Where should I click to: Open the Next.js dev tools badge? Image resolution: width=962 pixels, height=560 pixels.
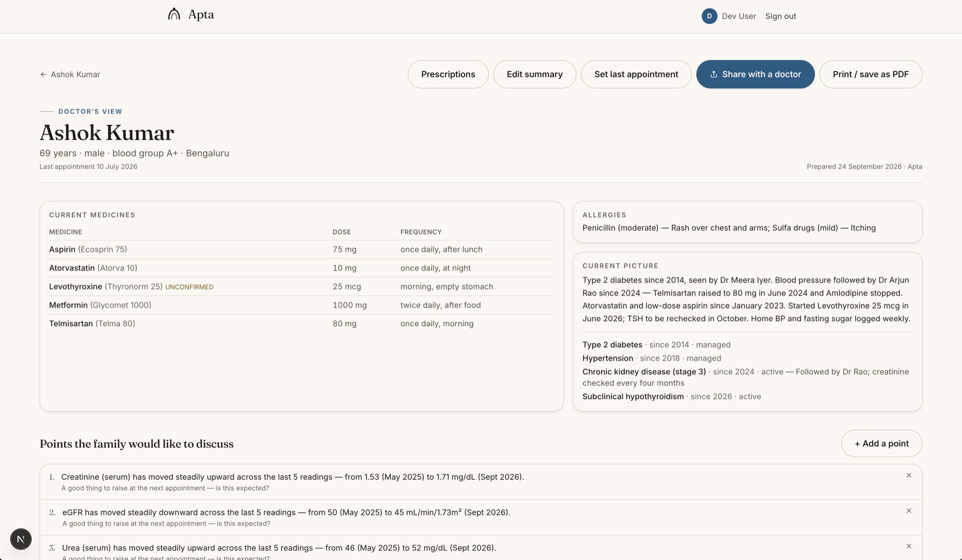tap(21, 539)
